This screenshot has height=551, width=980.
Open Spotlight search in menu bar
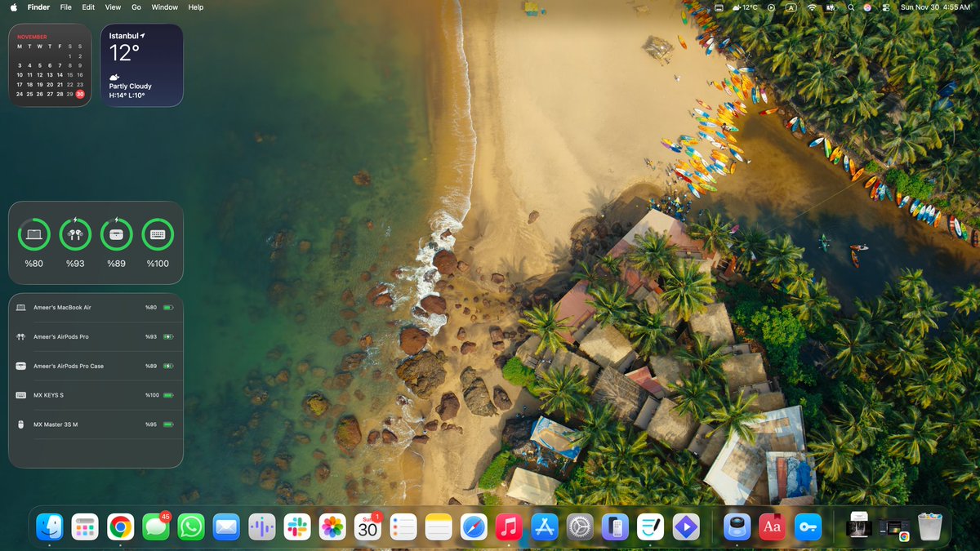click(x=851, y=7)
